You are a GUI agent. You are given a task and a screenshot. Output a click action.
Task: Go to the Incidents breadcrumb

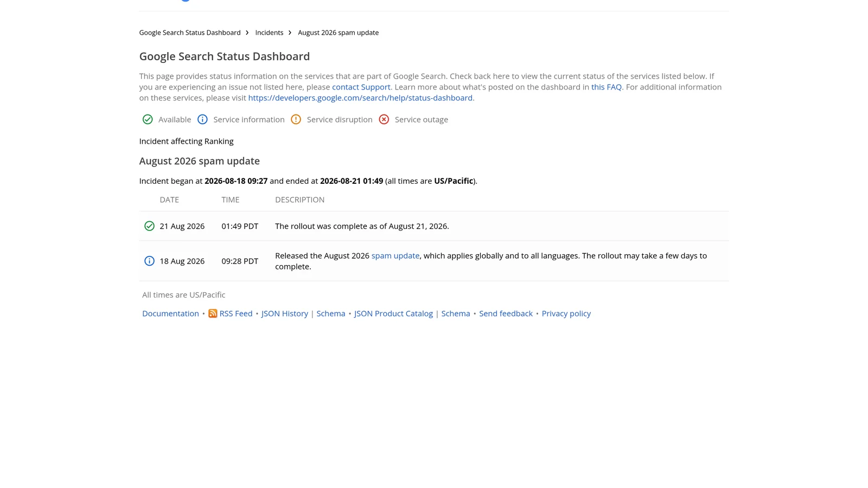pyautogui.click(x=269, y=33)
